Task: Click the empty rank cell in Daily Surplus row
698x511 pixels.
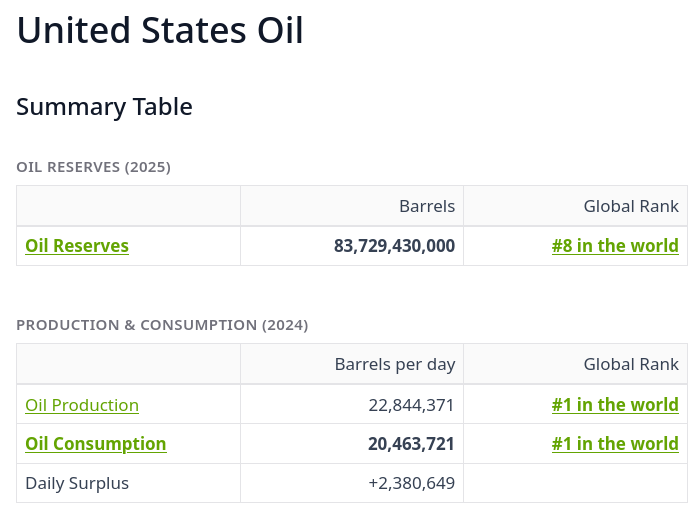Action: click(575, 484)
